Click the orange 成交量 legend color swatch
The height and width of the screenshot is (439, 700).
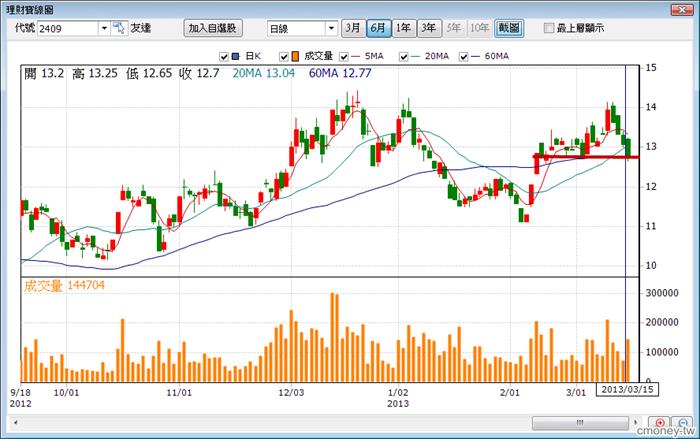pos(296,55)
